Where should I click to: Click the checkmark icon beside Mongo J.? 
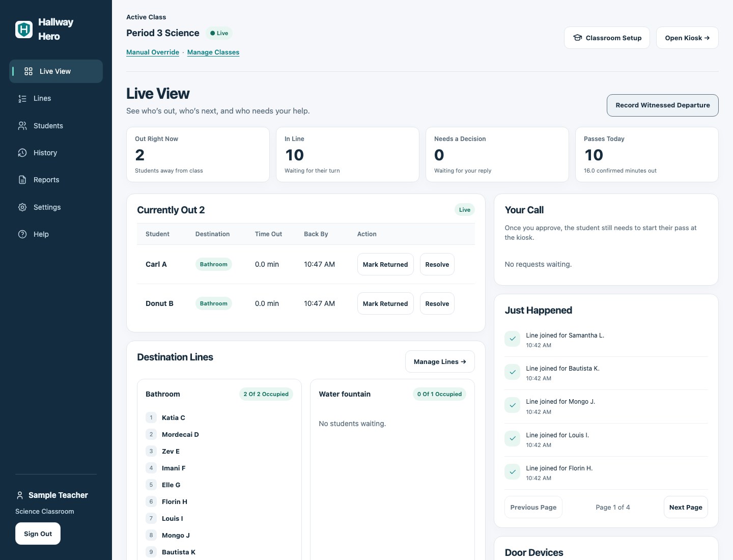513,406
